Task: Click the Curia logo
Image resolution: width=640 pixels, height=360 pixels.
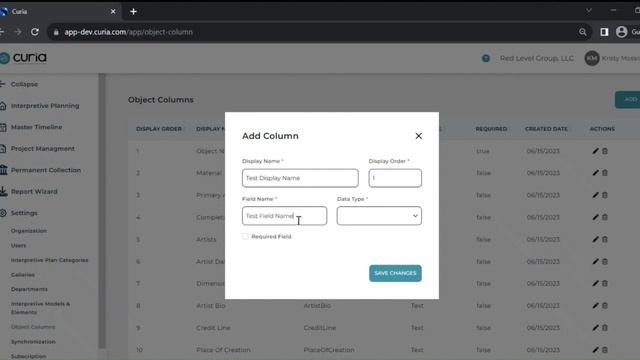Action: coord(24,58)
